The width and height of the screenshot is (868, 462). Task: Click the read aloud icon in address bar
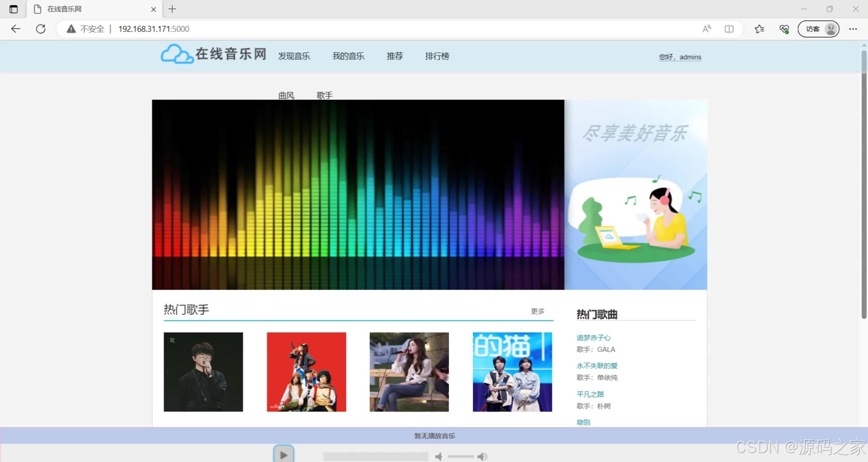click(707, 29)
